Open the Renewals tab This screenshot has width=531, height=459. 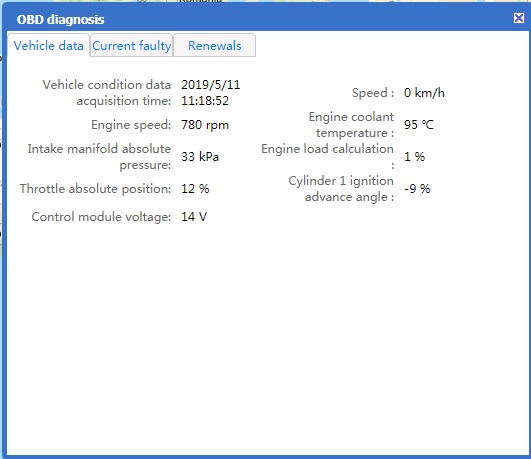[x=215, y=45]
